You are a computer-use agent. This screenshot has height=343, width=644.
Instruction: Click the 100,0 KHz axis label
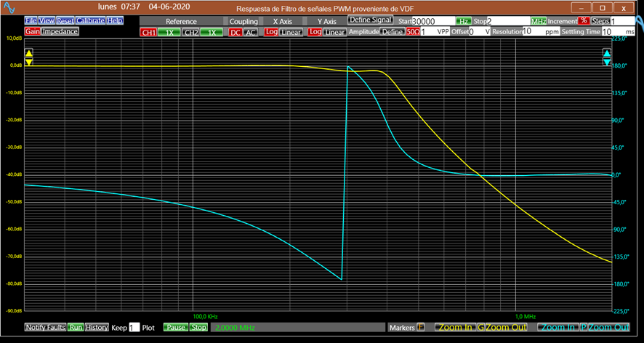click(x=205, y=317)
